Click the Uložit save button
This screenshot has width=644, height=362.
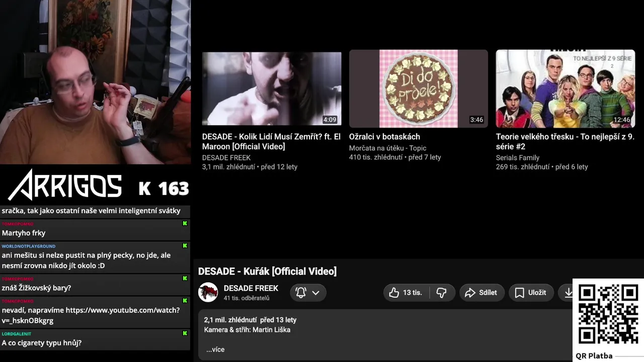[531, 293]
